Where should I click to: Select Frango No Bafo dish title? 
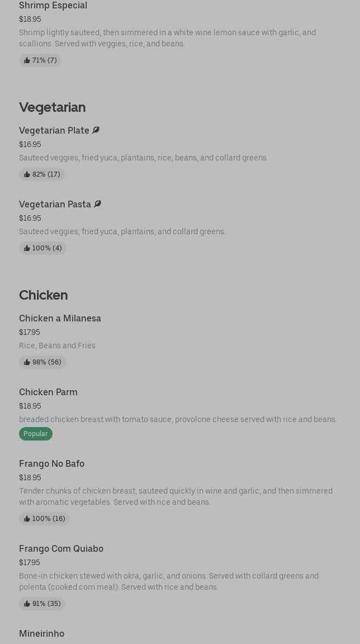click(x=51, y=463)
